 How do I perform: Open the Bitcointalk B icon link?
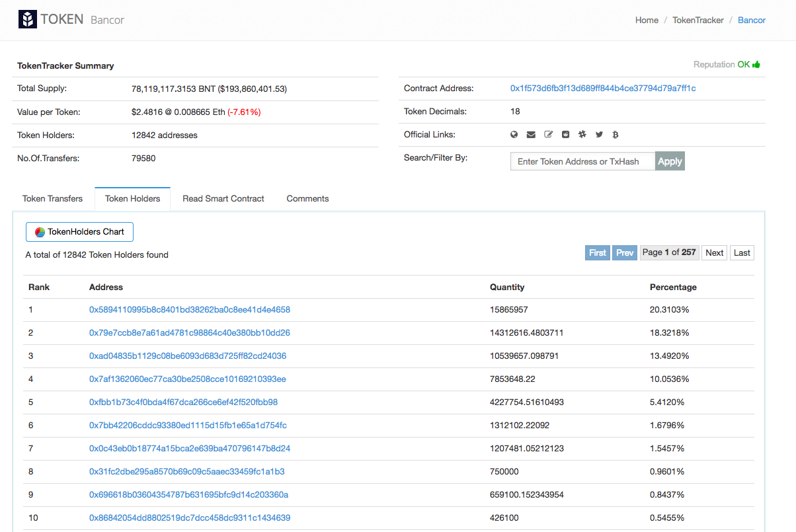click(x=616, y=134)
